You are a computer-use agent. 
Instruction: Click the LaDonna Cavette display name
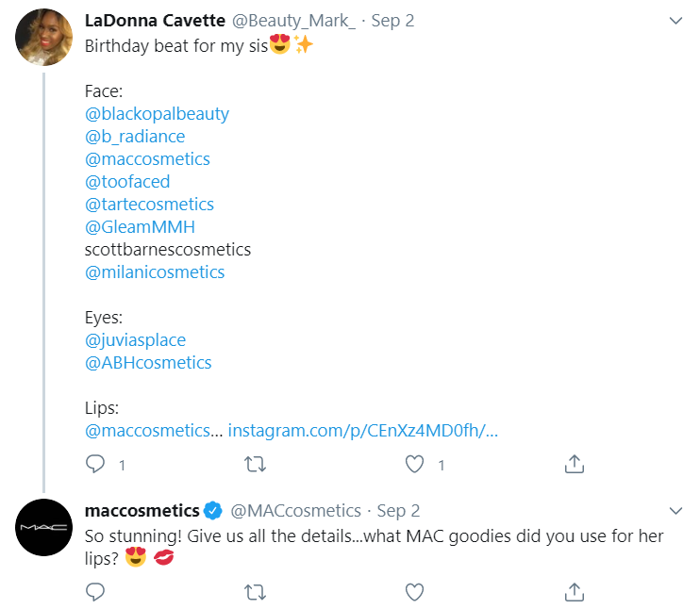click(x=155, y=21)
